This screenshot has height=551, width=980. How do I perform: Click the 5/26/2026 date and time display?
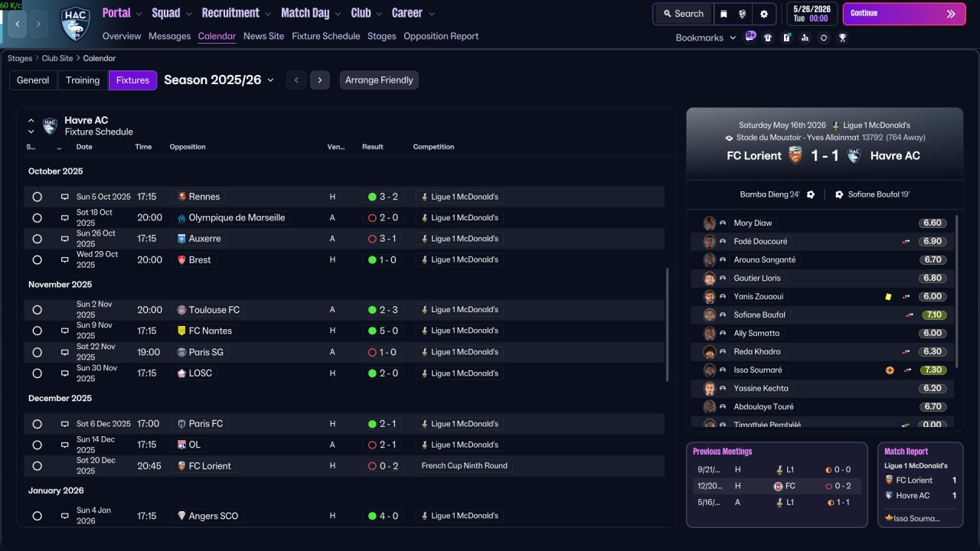[x=812, y=14]
